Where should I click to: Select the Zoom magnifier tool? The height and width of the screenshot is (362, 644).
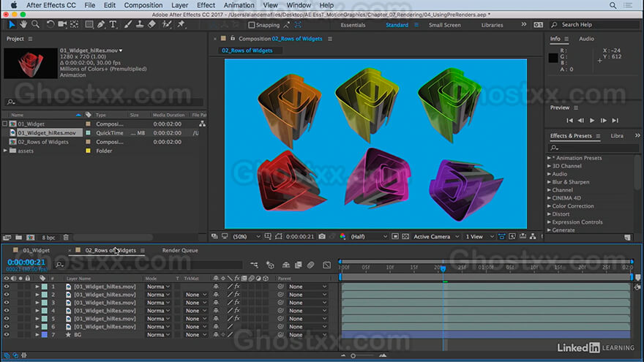pyautogui.click(x=35, y=25)
